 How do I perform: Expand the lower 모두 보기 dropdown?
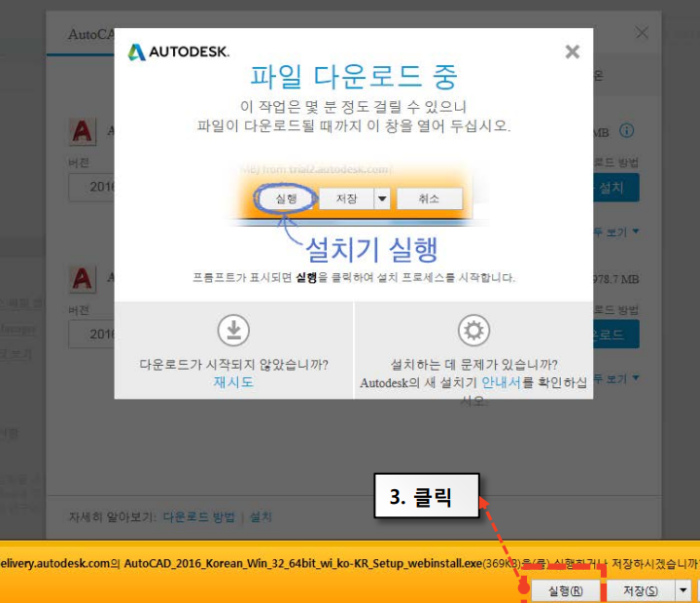point(616,378)
